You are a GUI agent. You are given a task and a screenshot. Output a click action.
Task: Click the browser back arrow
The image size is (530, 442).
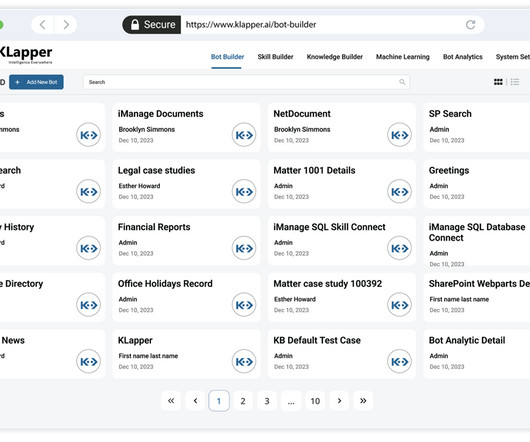coord(43,25)
